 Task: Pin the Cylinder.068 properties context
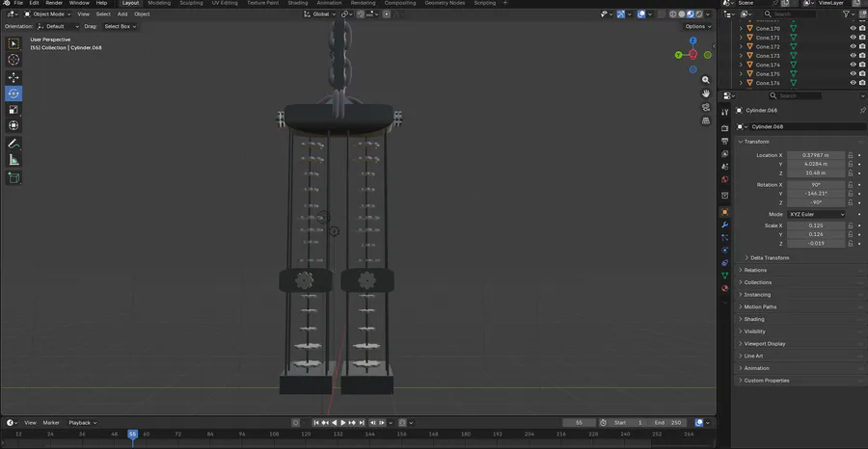pyautogui.click(x=862, y=111)
